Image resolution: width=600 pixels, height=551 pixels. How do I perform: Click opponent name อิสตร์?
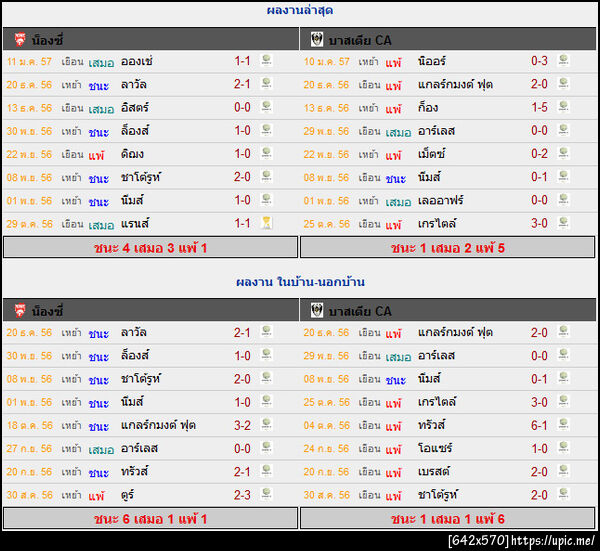[135, 108]
